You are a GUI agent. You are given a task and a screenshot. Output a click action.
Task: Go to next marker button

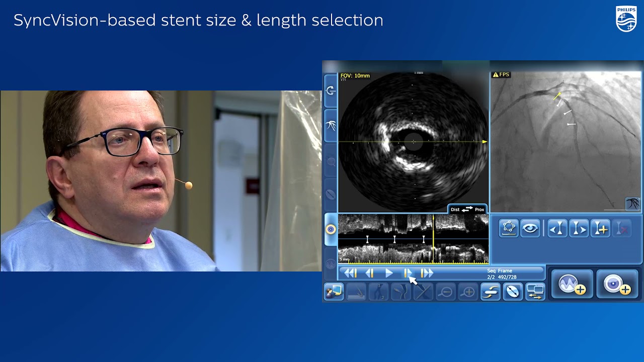pos(579,228)
